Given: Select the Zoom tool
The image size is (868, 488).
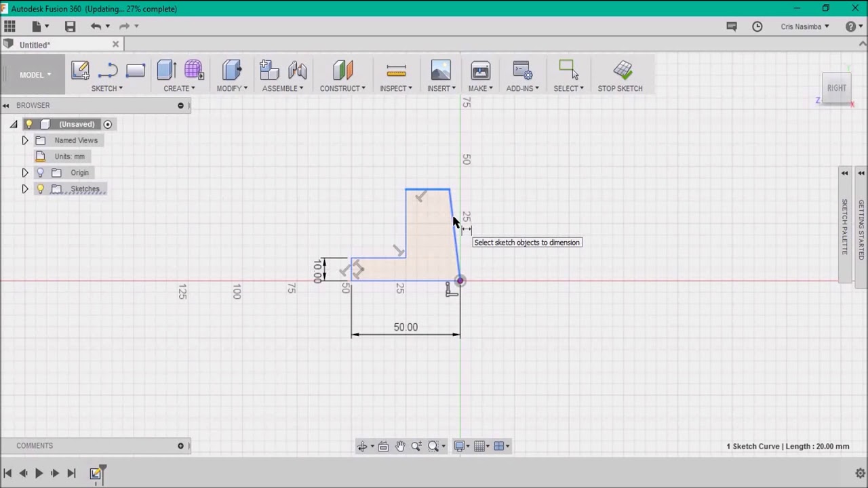Looking at the screenshot, I should (416, 446).
